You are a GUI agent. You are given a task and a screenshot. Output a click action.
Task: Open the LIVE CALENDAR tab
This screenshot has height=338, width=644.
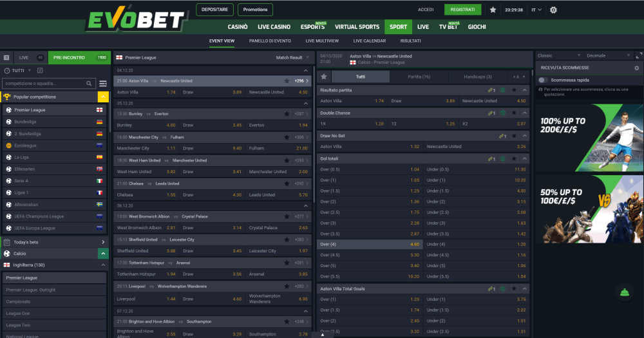tap(369, 41)
